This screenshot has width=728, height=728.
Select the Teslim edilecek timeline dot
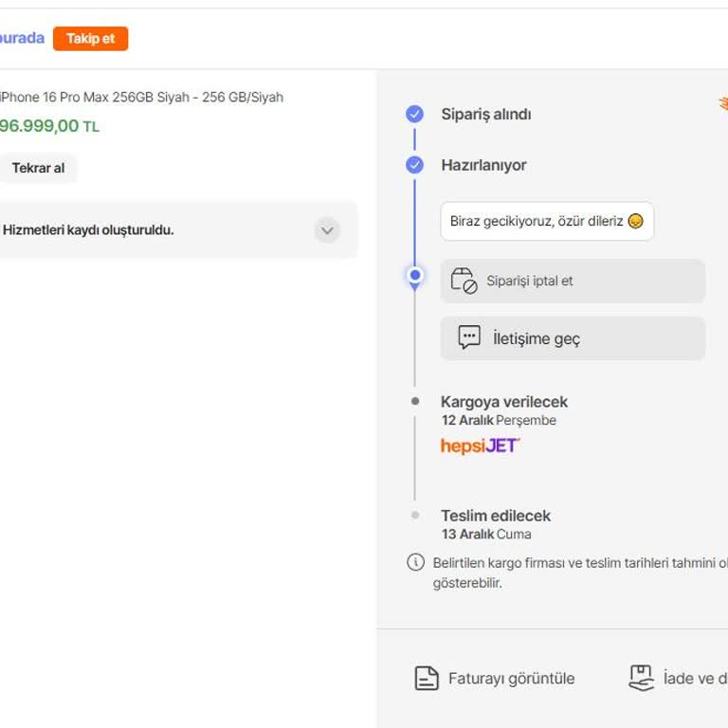(x=414, y=516)
